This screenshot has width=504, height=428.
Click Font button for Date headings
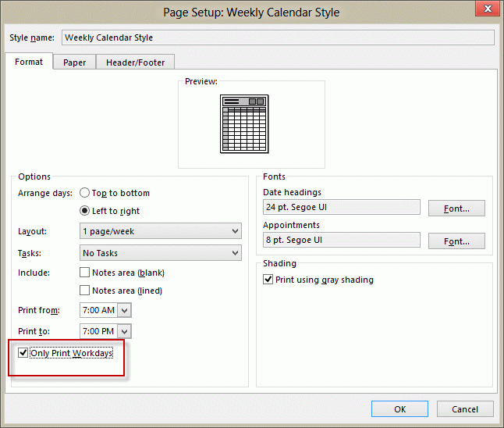pos(456,209)
